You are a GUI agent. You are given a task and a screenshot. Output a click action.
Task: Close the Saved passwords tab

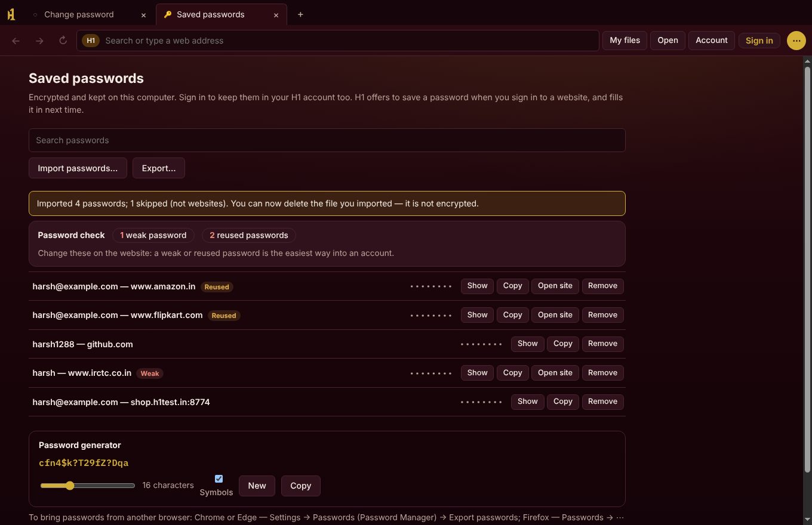(276, 15)
